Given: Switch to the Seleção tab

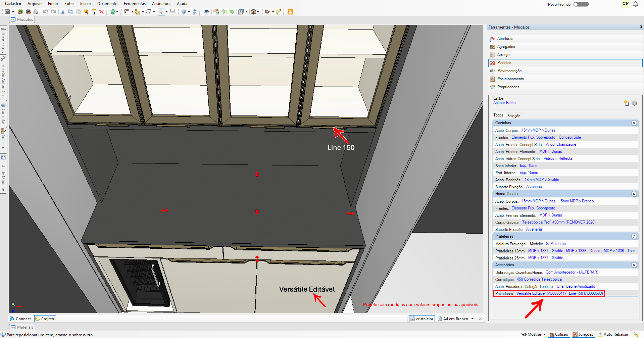Looking at the screenshot, I should (x=513, y=116).
